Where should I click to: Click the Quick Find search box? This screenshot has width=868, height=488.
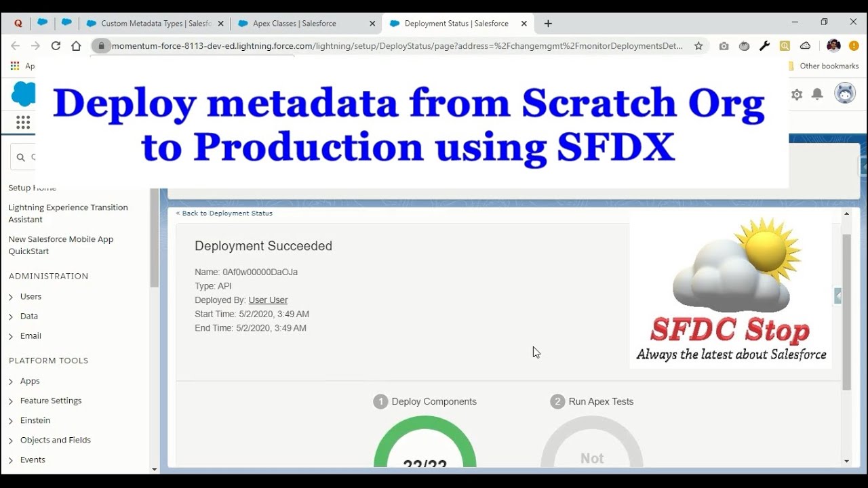(x=24, y=157)
